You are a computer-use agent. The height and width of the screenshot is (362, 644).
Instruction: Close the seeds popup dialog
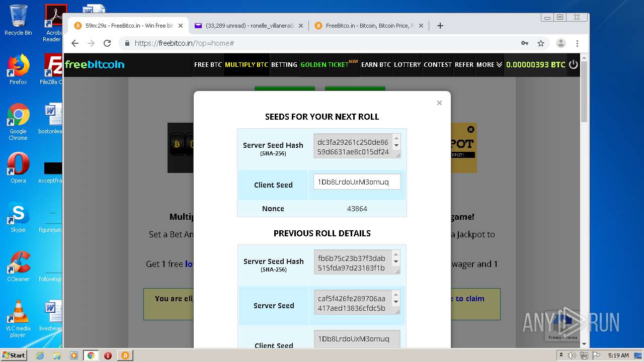click(439, 103)
